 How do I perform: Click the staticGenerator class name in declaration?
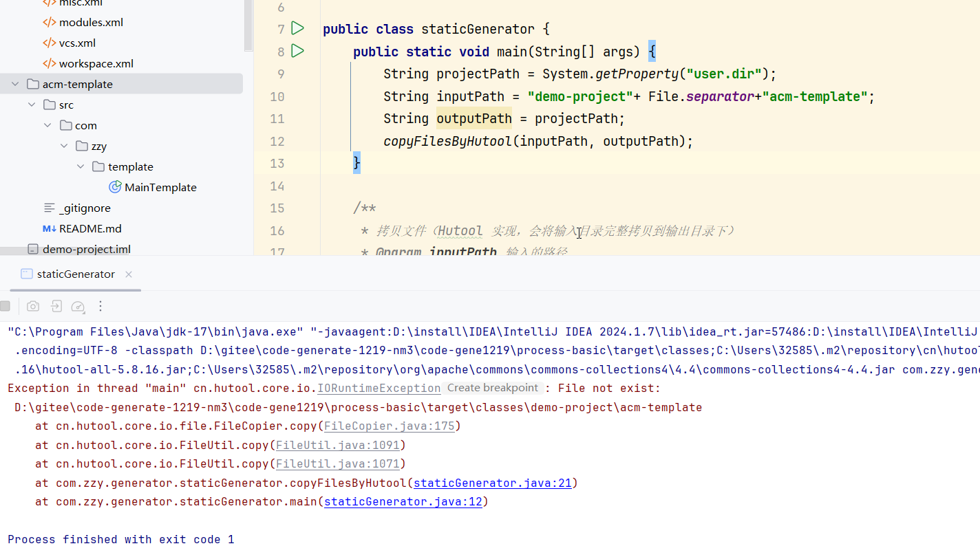[478, 29]
